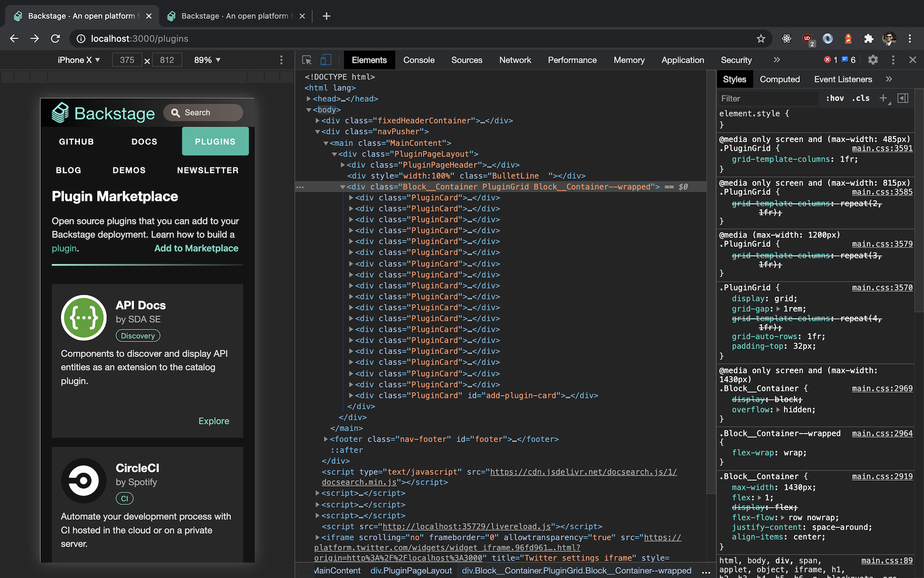The image size is (924, 578).
Task: Open the DOCS navigation item
Action: pos(144,142)
